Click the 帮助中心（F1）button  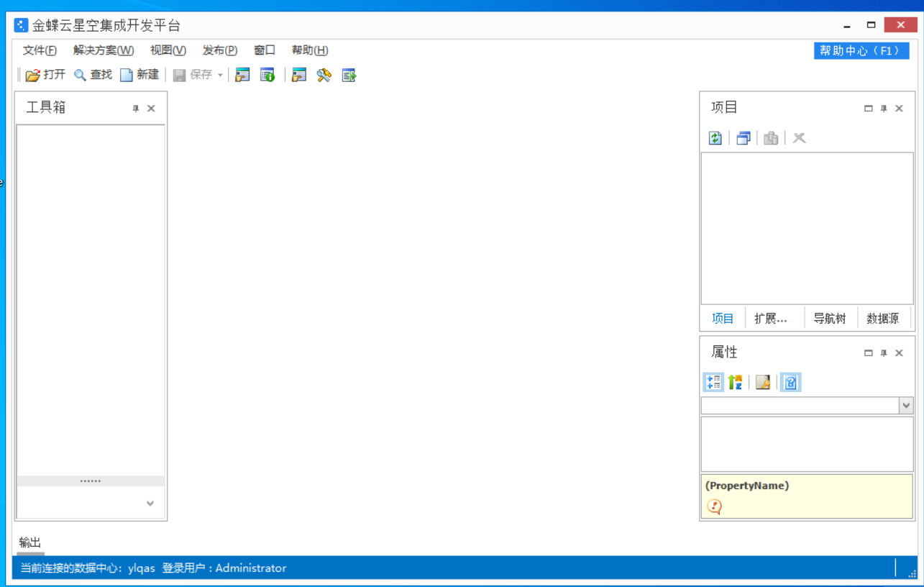point(861,51)
